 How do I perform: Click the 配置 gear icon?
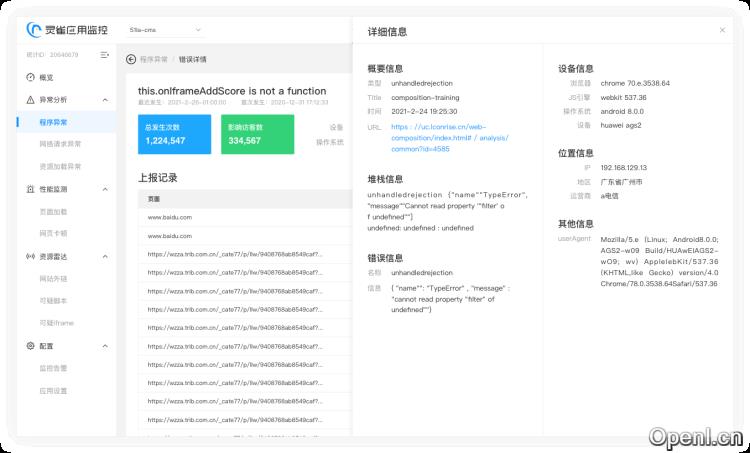click(31, 345)
